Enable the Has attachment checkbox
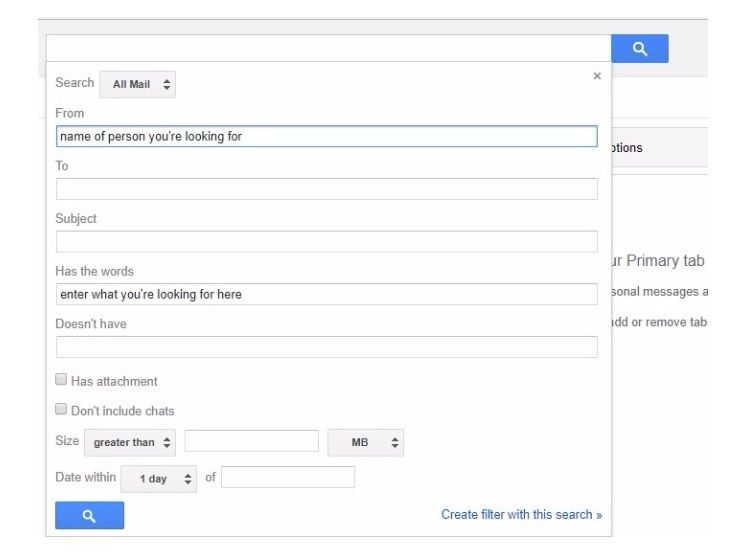Screen dimensions: 747x554 coord(62,380)
